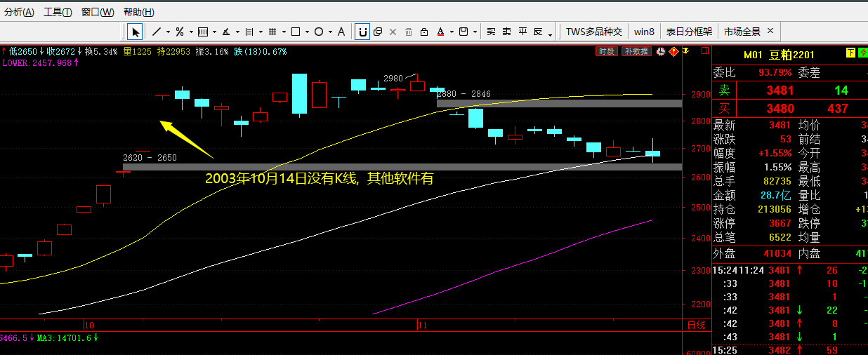Image resolution: width=868 pixels, height=355 pixels.
Task: Expand the percentage tool dropdown arrow
Action: pos(191,32)
